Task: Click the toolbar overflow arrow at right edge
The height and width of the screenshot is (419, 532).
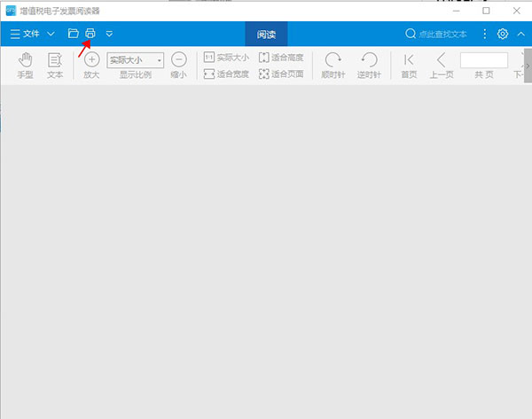Action: (528, 66)
